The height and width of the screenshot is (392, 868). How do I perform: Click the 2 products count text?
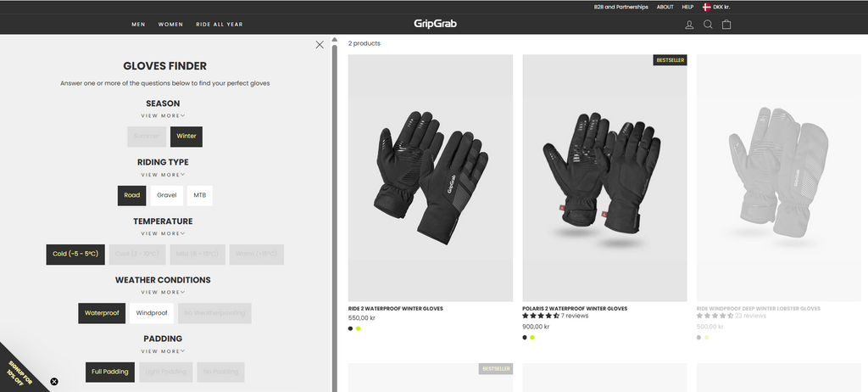coord(364,43)
